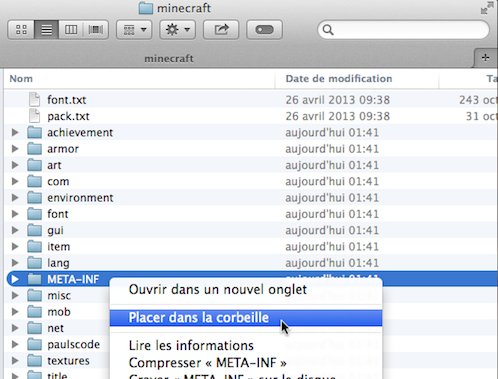The width and height of the screenshot is (498, 379).
Task: Select the font folder icon
Action: click(x=35, y=214)
